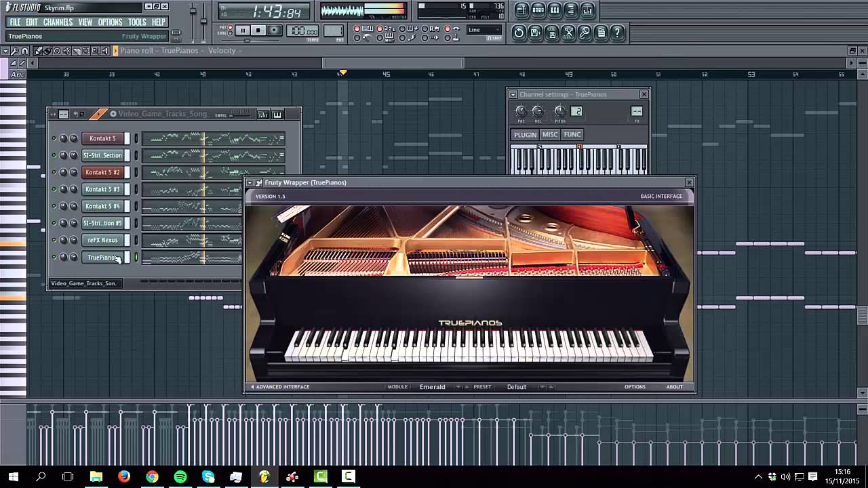Click the save new version icon

click(x=535, y=33)
